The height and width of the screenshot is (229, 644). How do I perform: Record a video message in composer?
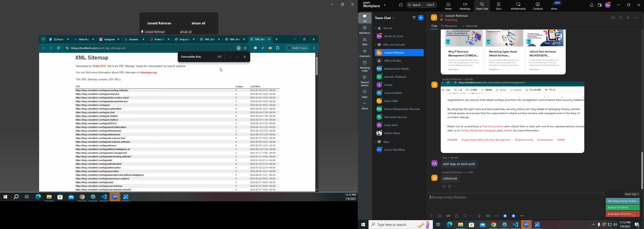488,216
